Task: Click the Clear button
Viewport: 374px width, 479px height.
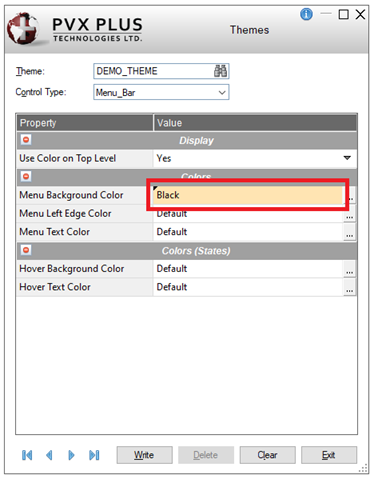Action: 267,455
